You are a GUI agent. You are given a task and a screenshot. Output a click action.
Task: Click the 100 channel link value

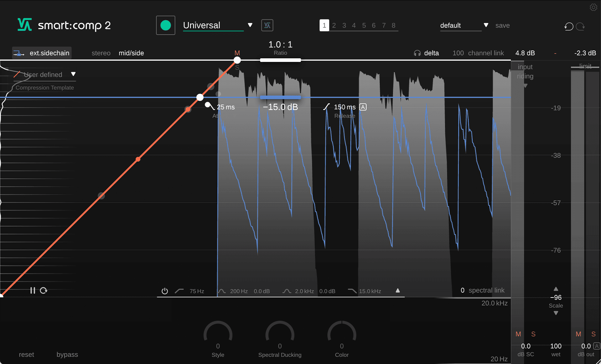click(458, 53)
